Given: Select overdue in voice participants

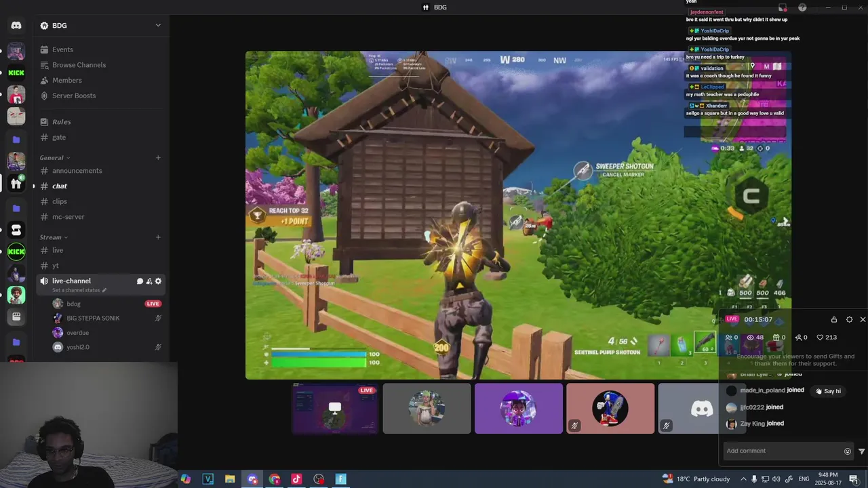Looking at the screenshot, I should [107, 333].
